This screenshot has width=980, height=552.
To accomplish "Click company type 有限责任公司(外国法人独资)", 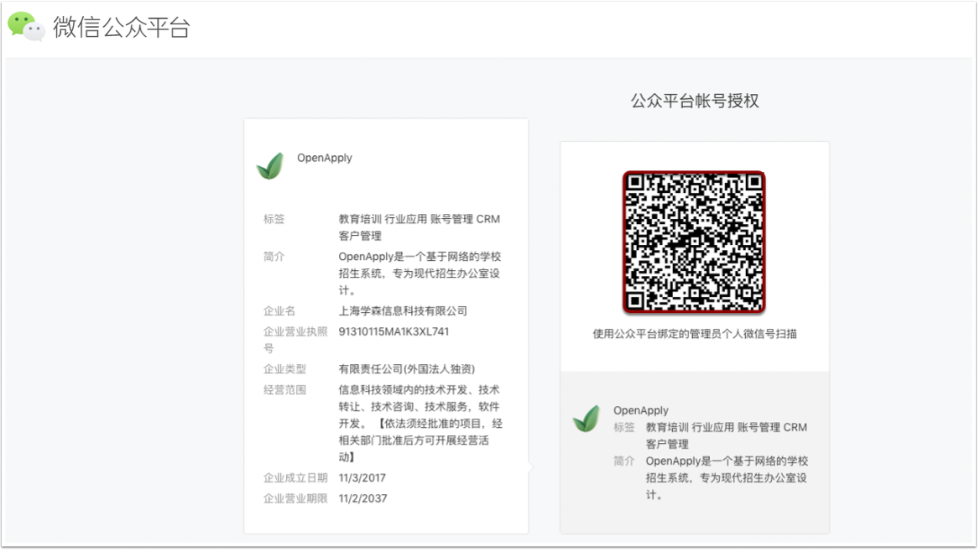I will click(406, 369).
